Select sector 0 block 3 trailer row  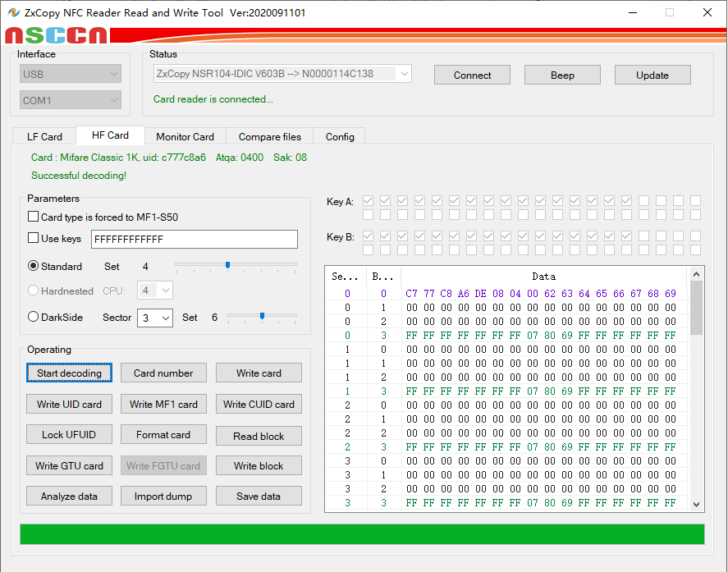[x=506, y=335]
